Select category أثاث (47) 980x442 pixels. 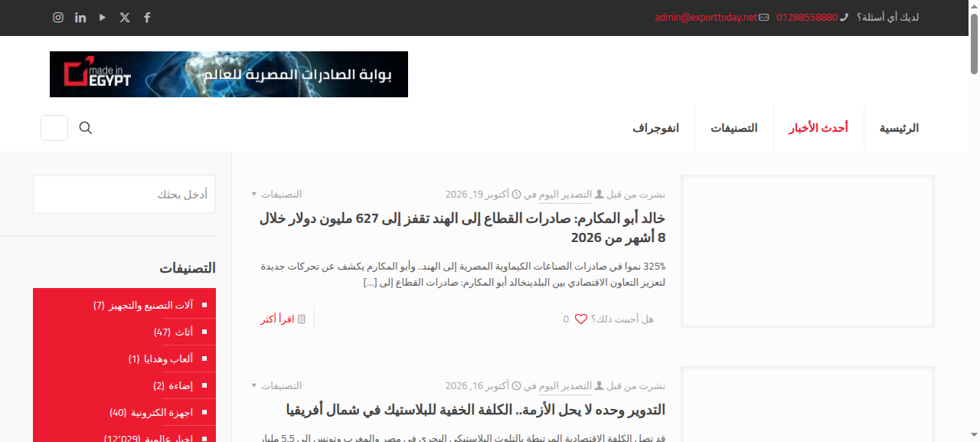point(173,332)
